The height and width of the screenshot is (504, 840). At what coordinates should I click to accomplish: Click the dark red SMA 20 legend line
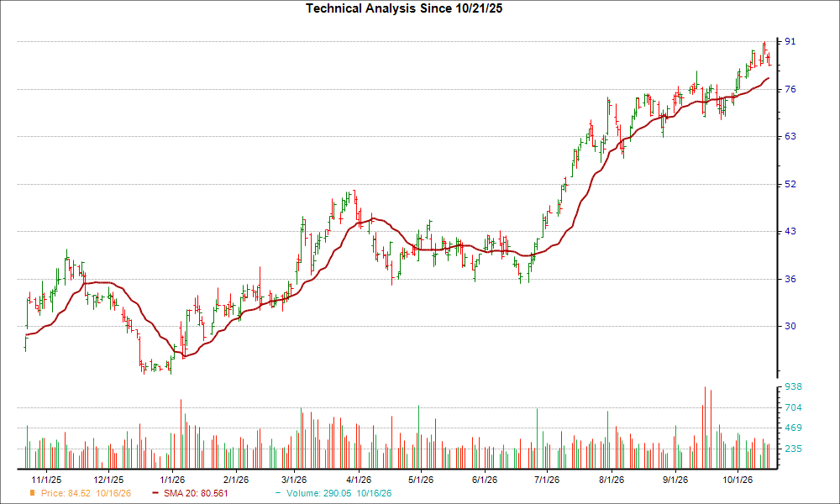click(155, 493)
